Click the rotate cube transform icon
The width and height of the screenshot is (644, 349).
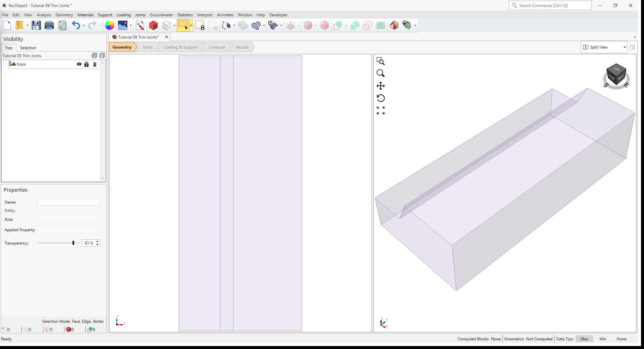(324, 25)
